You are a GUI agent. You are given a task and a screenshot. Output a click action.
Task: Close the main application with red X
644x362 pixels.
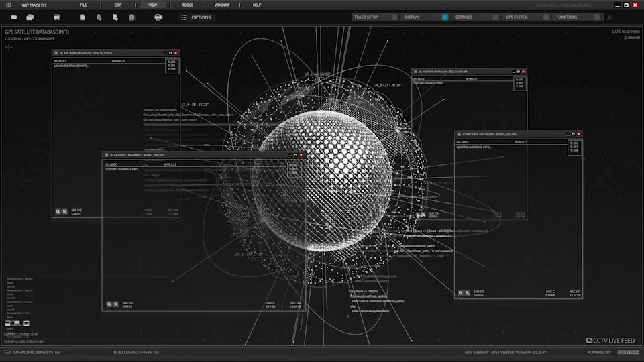tap(636, 5)
